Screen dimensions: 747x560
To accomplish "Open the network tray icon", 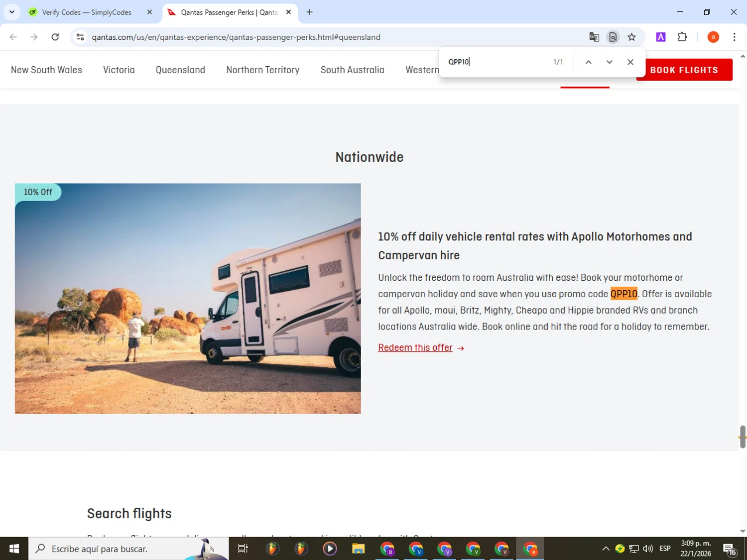I will point(633,549).
